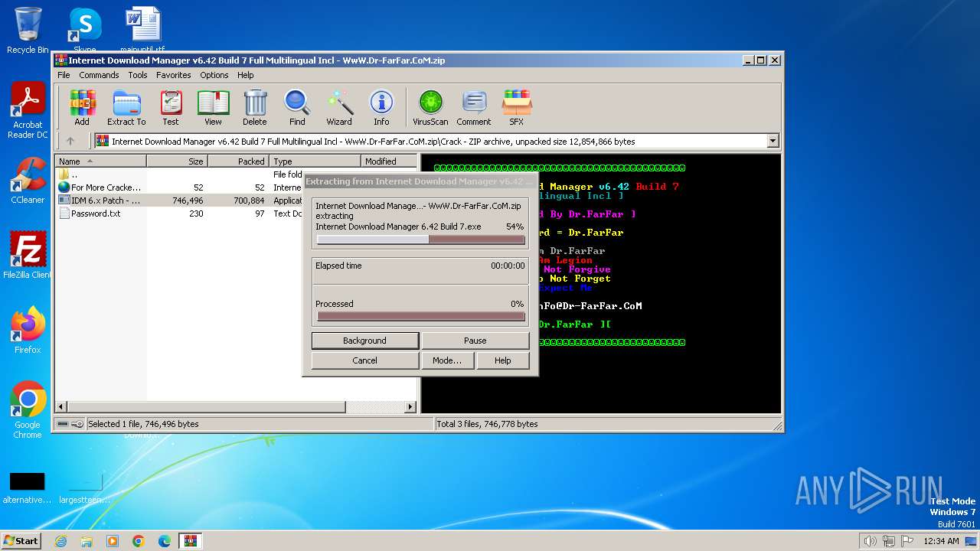The height and width of the screenshot is (551, 980).
Task: Open Firefox desktop icon
Action: tap(28, 331)
